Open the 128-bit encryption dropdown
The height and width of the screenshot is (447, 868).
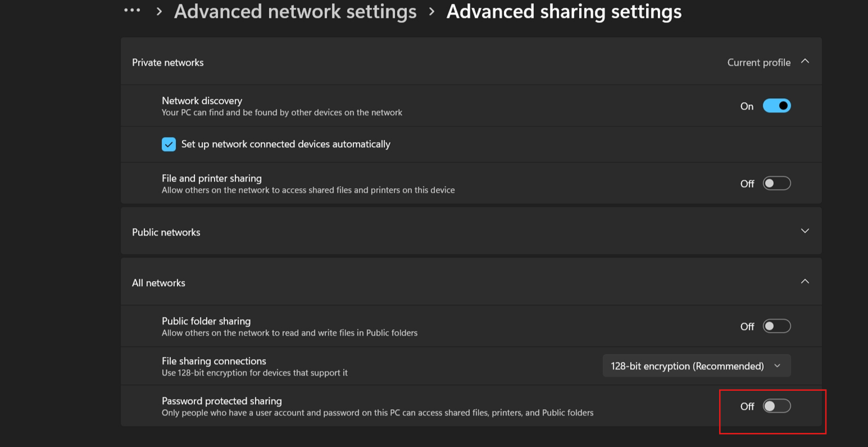click(696, 366)
